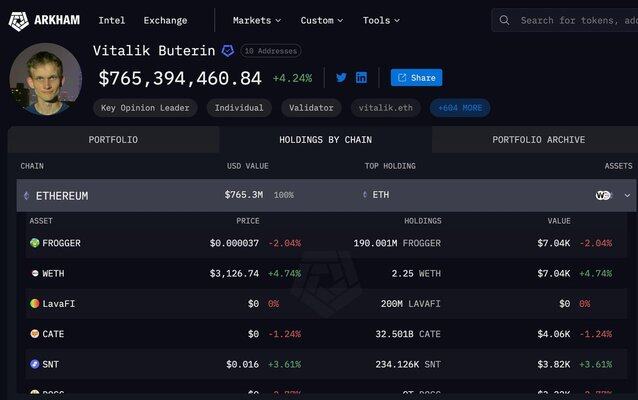Screen dimensions: 638x400
Task: Open the Custom dropdown menu
Action: click(x=321, y=20)
